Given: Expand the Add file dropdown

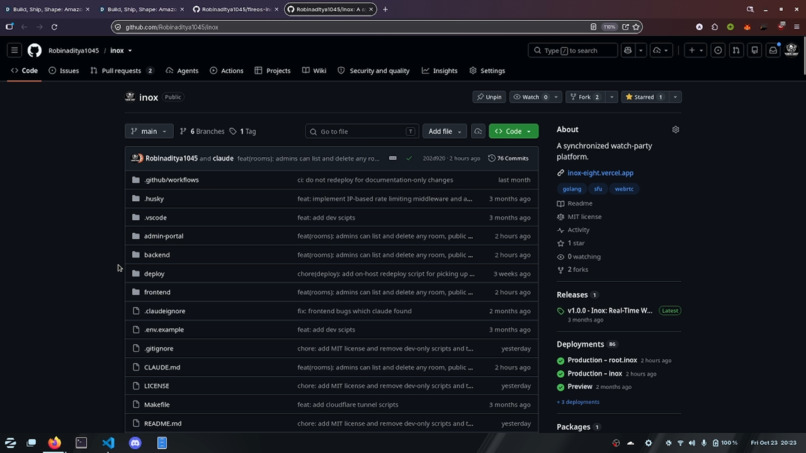Looking at the screenshot, I should [x=445, y=131].
